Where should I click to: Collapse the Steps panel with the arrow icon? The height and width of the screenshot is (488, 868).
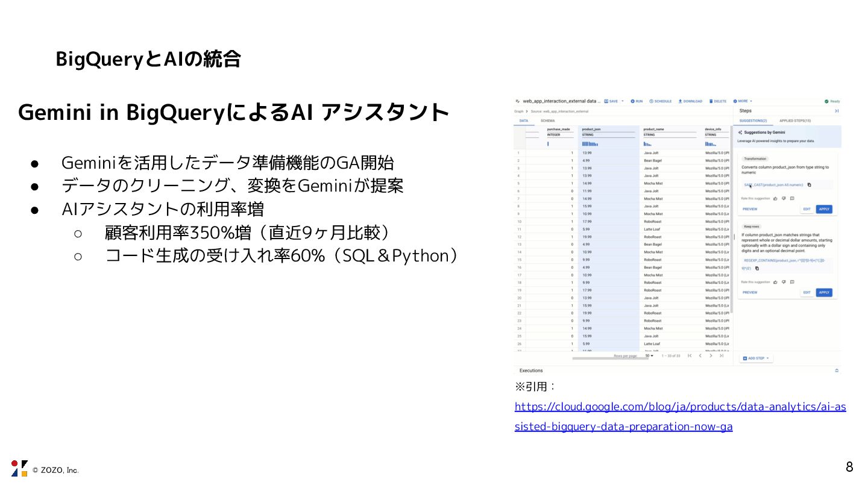pos(837,111)
